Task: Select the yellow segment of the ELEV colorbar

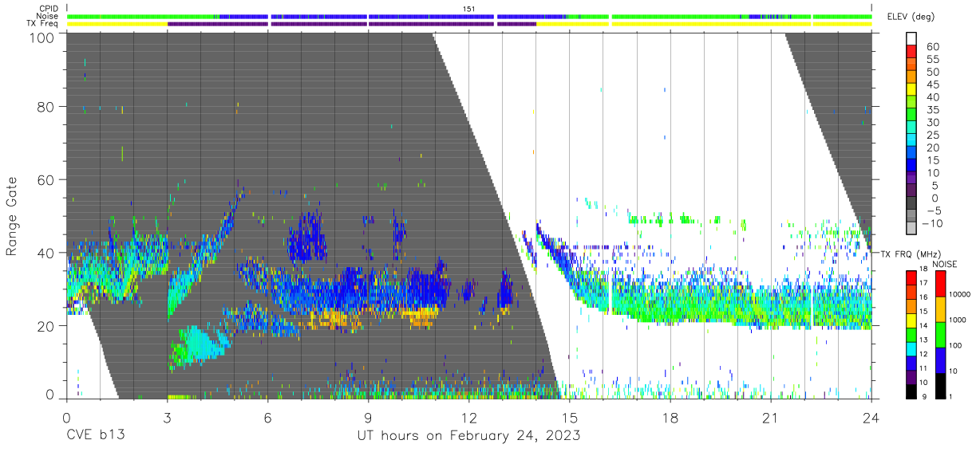Action: (x=913, y=91)
